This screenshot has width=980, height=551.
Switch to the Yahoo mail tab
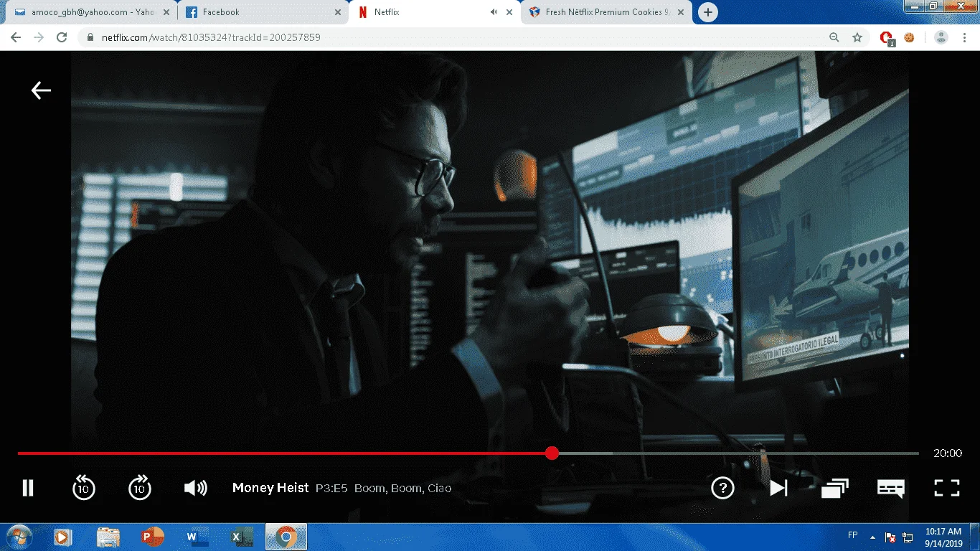click(x=93, y=12)
